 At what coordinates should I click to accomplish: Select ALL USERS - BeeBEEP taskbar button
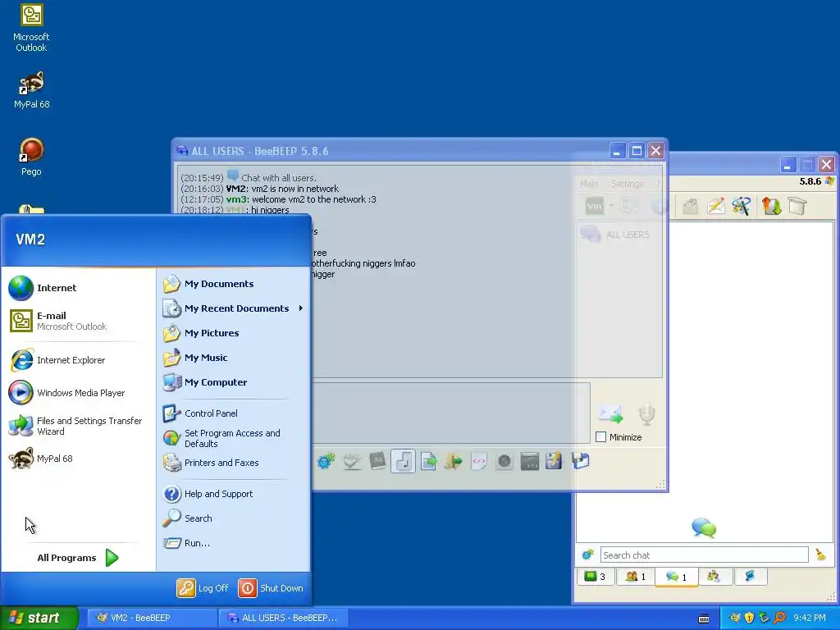[x=284, y=618]
